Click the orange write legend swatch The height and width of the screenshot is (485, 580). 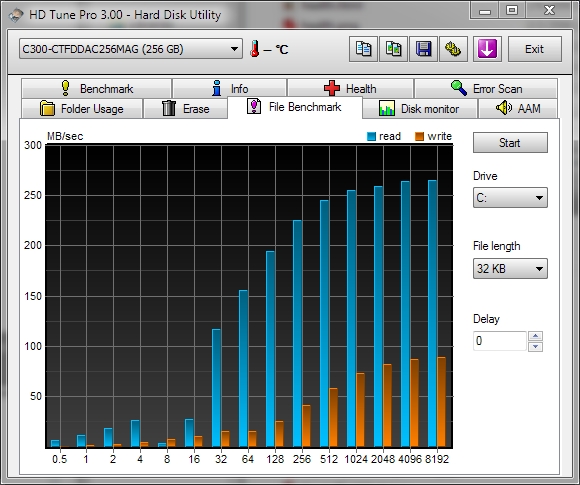pos(419,137)
